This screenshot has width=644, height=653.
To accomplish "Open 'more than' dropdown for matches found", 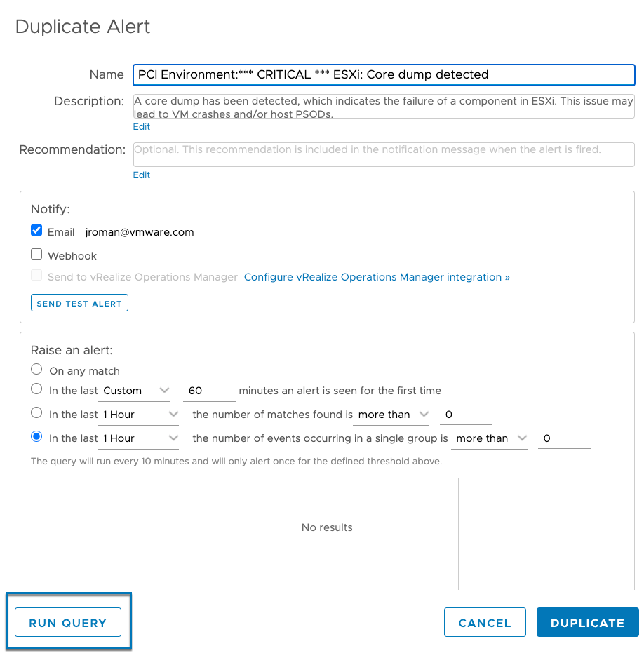I will point(394,415).
